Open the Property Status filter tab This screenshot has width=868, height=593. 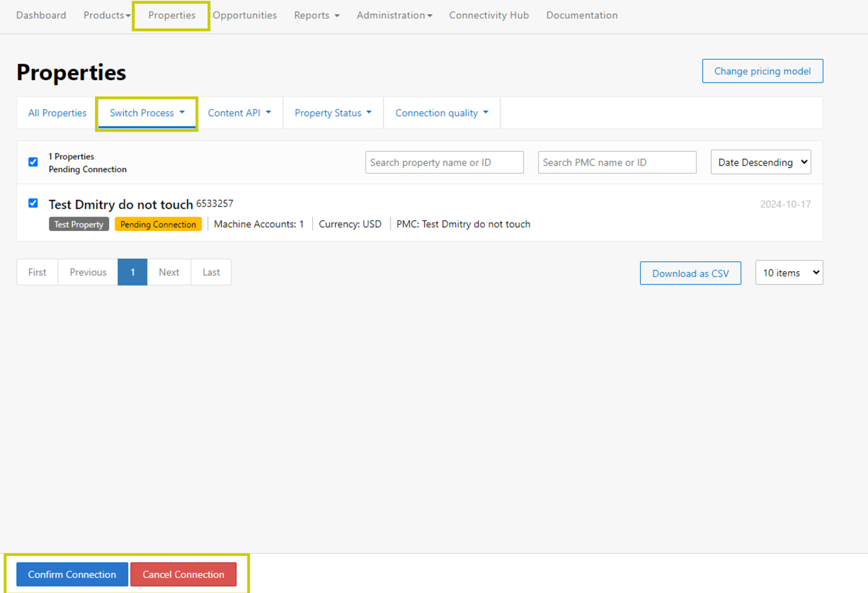click(333, 113)
